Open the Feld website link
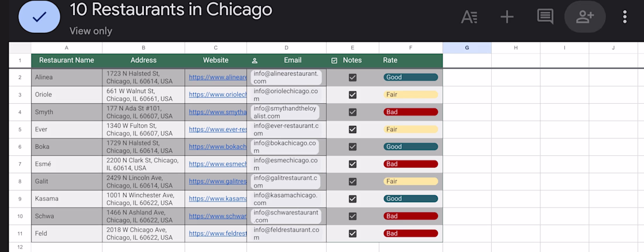 pos(218,233)
